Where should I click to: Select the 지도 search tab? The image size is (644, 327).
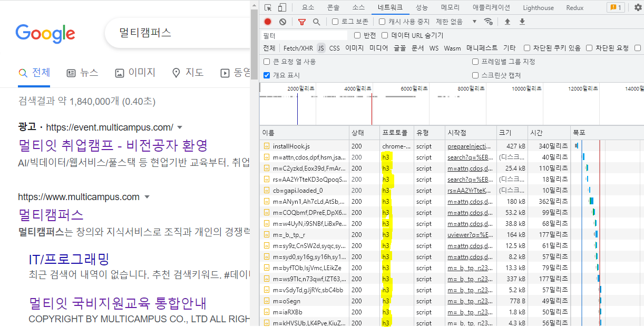click(x=188, y=73)
